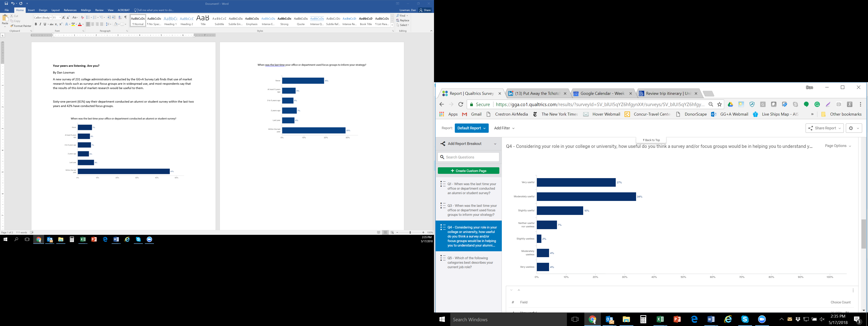
Task: Open the Chrome three-dot menu
Action: [x=860, y=104]
